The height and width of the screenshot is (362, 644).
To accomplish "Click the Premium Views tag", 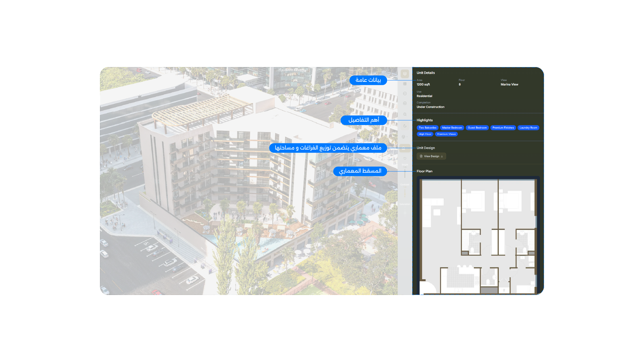I will click(446, 134).
